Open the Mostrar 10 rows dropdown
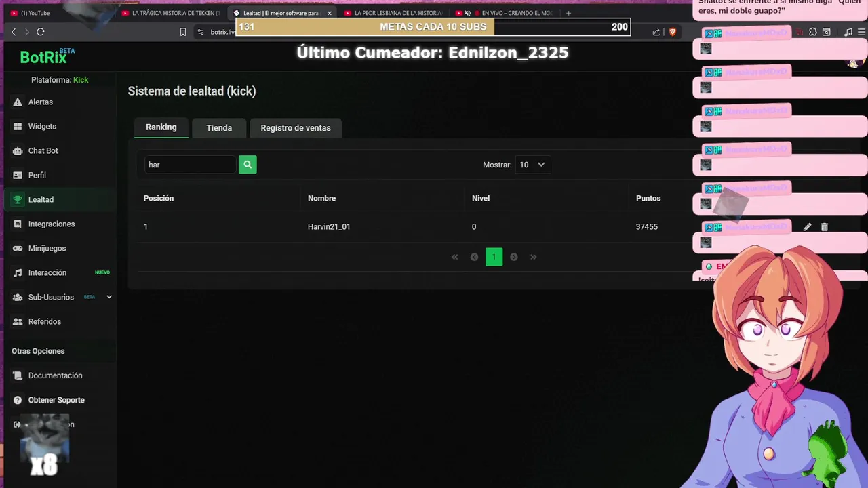 point(532,165)
